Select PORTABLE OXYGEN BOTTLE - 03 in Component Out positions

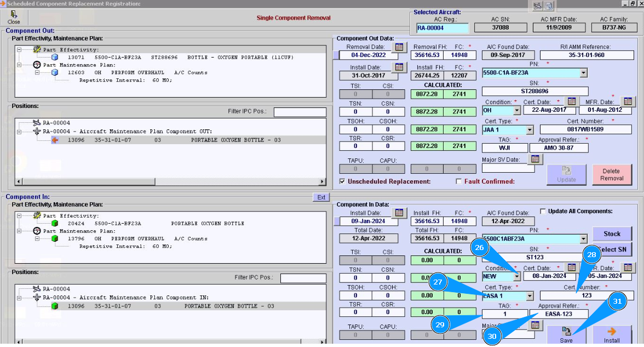(x=235, y=140)
